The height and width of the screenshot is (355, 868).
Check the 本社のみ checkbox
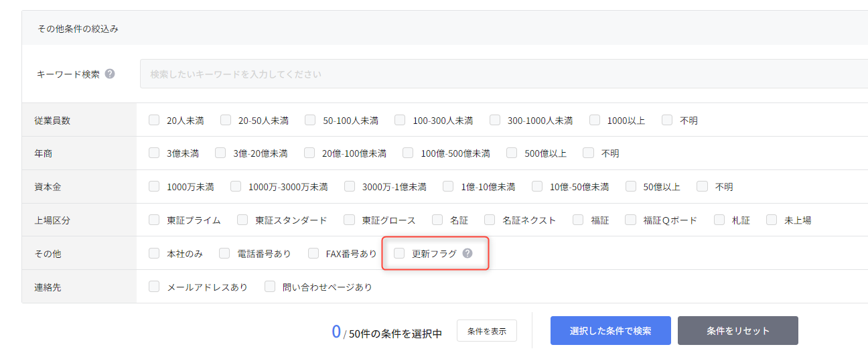pyautogui.click(x=154, y=253)
